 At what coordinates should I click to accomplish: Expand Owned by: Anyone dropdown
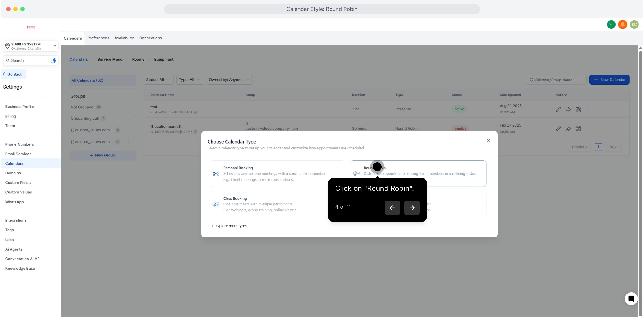coord(229,80)
